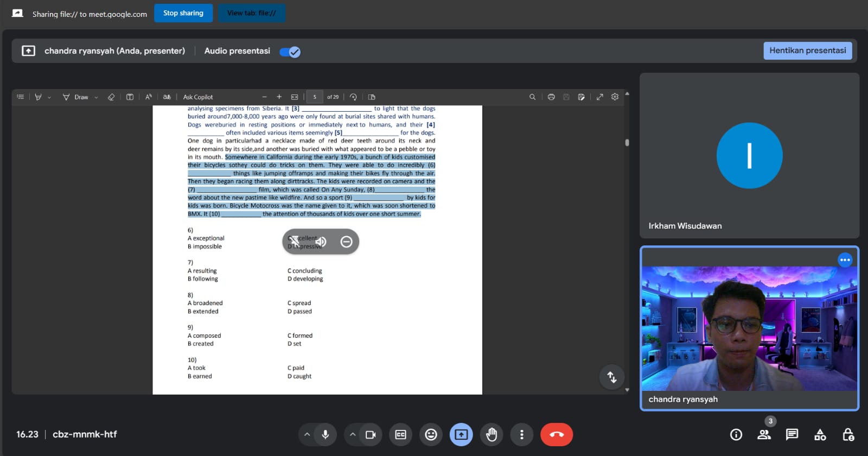Open PDF viewer settings gear

[x=615, y=97]
